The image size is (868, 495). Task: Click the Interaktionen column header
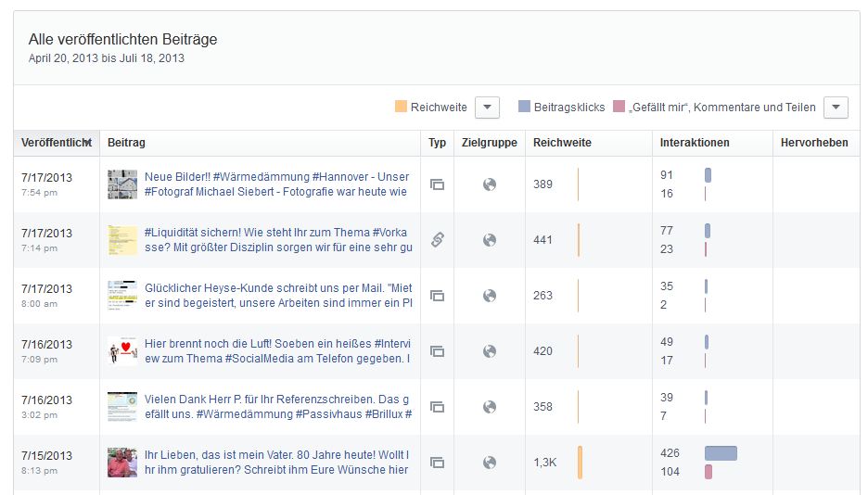pyautogui.click(x=695, y=143)
